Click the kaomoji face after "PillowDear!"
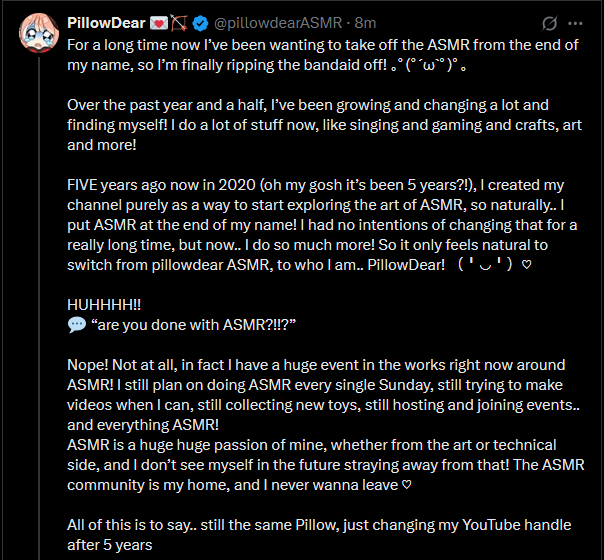The width and height of the screenshot is (604, 560). coord(499,265)
